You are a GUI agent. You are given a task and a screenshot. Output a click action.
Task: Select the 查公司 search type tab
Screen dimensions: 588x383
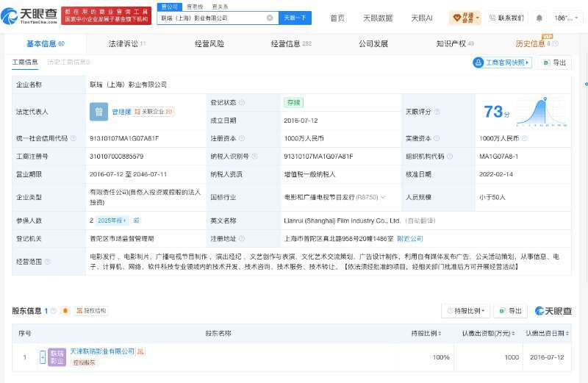click(170, 7)
